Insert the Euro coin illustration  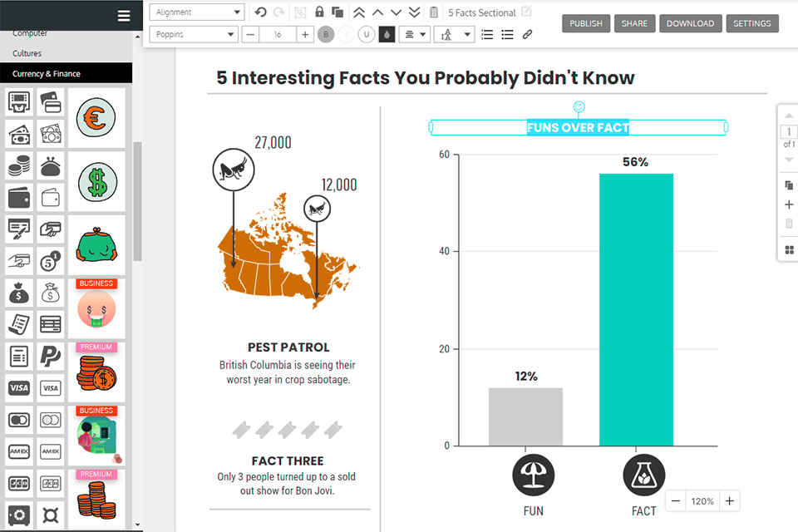point(96,117)
